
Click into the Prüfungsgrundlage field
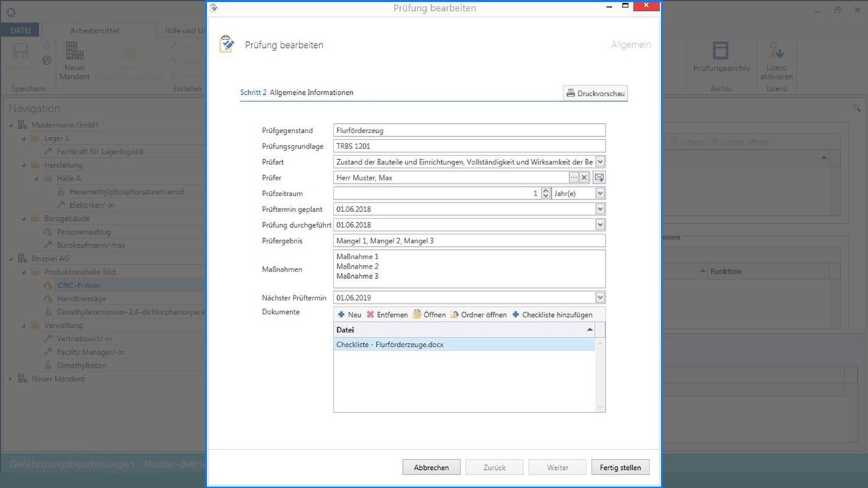[469, 146]
